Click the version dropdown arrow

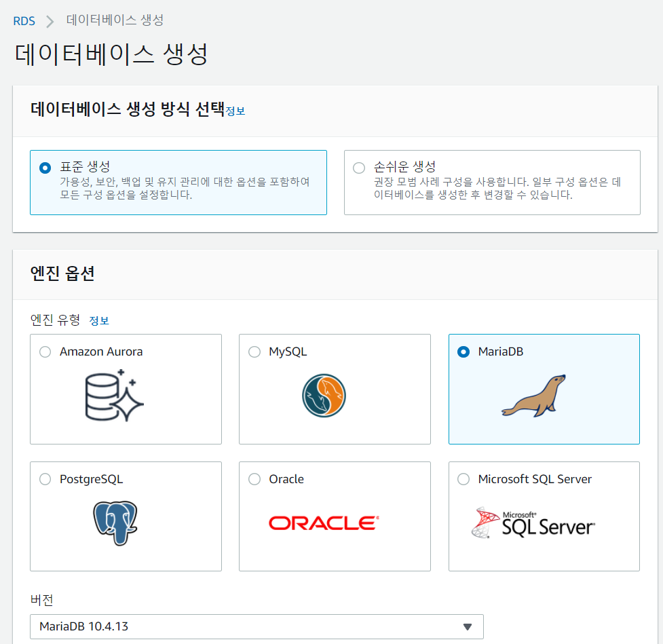click(468, 626)
